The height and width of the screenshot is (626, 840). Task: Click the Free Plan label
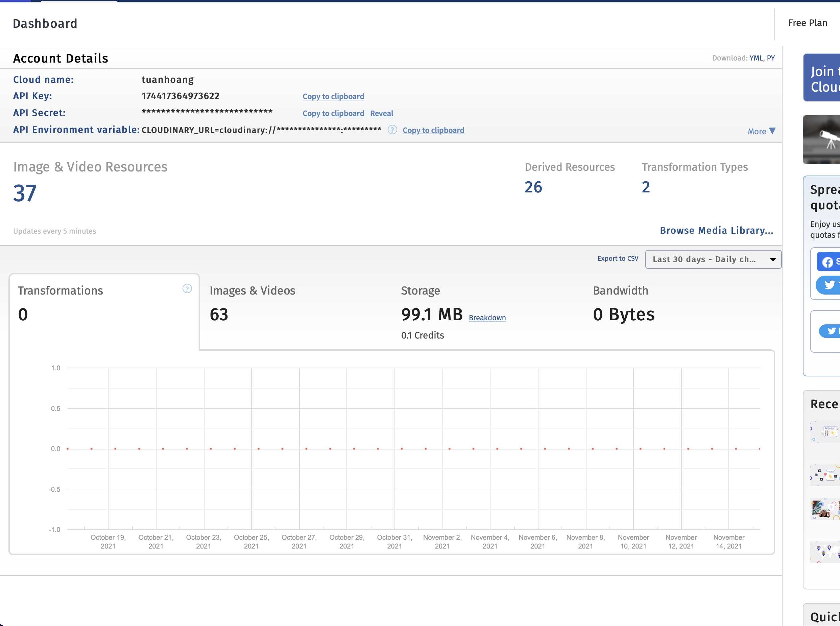click(808, 23)
